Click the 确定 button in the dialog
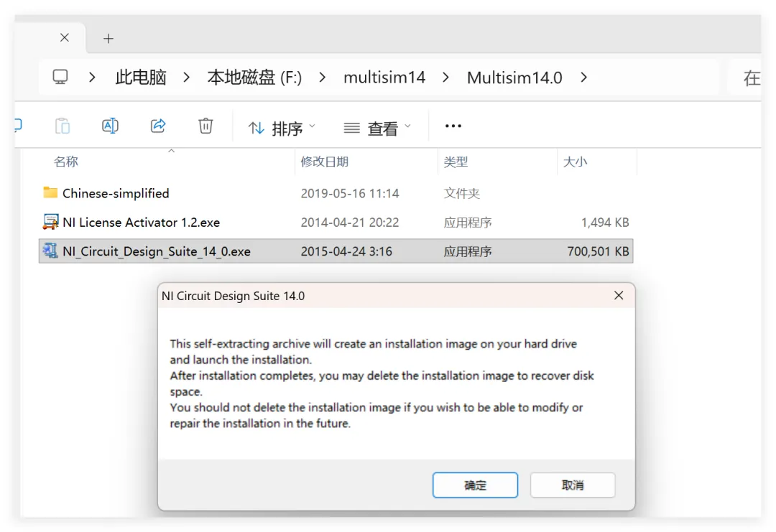This screenshot has height=532, width=776. (x=475, y=485)
